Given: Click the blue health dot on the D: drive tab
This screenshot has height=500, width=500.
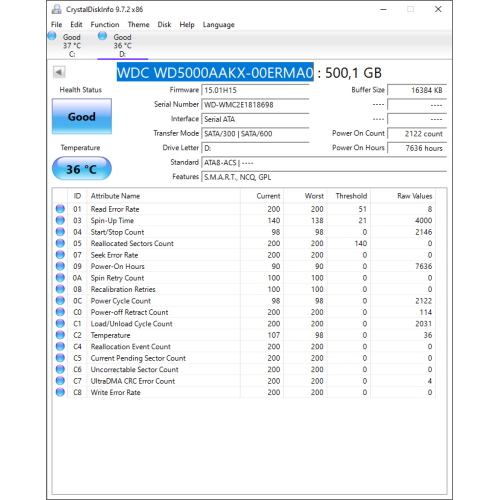Looking at the screenshot, I should pyautogui.click(x=103, y=35).
